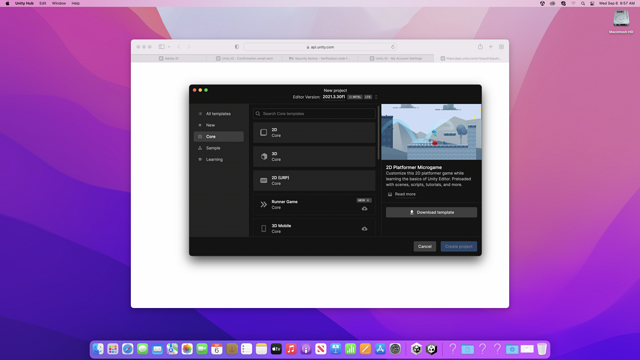Click the Search Core templates field
Viewport: 640px width, 360px height.
(x=314, y=113)
